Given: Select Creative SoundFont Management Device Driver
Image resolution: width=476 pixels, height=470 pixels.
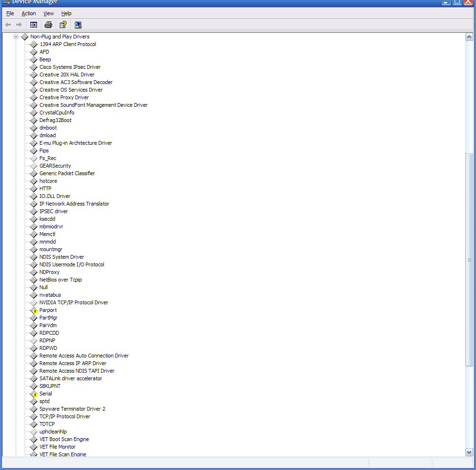Looking at the screenshot, I should point(93,105).
